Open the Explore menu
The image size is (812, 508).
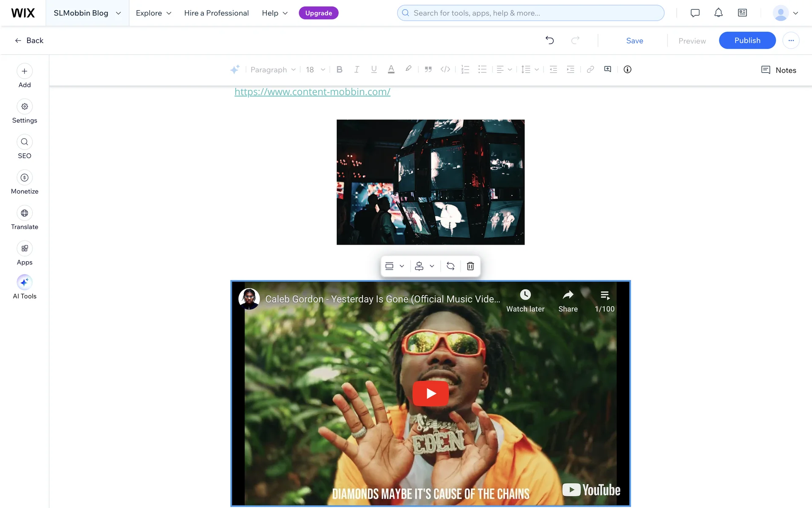click(x=154, y=13)
